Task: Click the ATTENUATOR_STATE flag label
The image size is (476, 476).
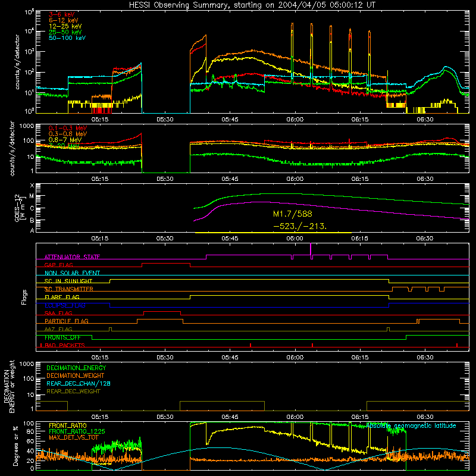Action: (72, 257)
